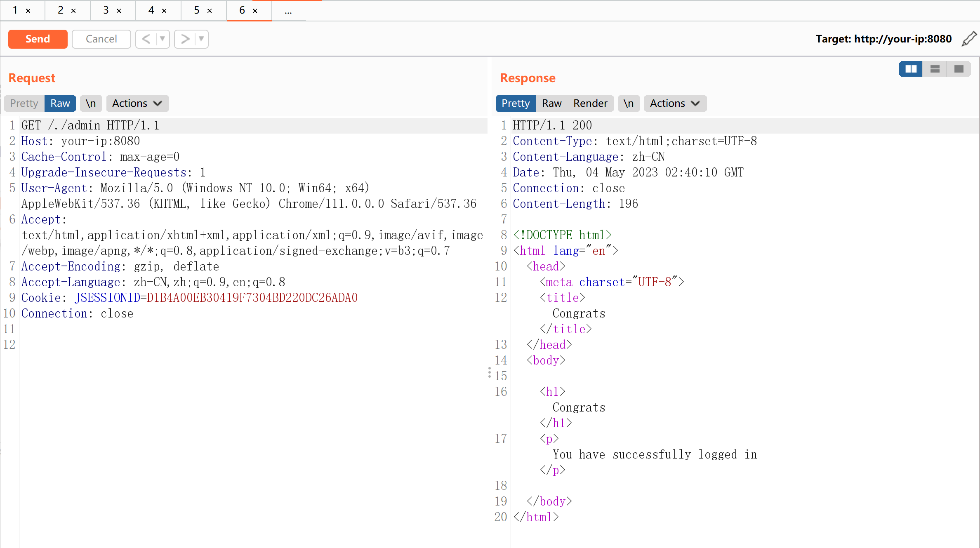Switch to side-by-side split layout icon

click(x=911, y=69)
